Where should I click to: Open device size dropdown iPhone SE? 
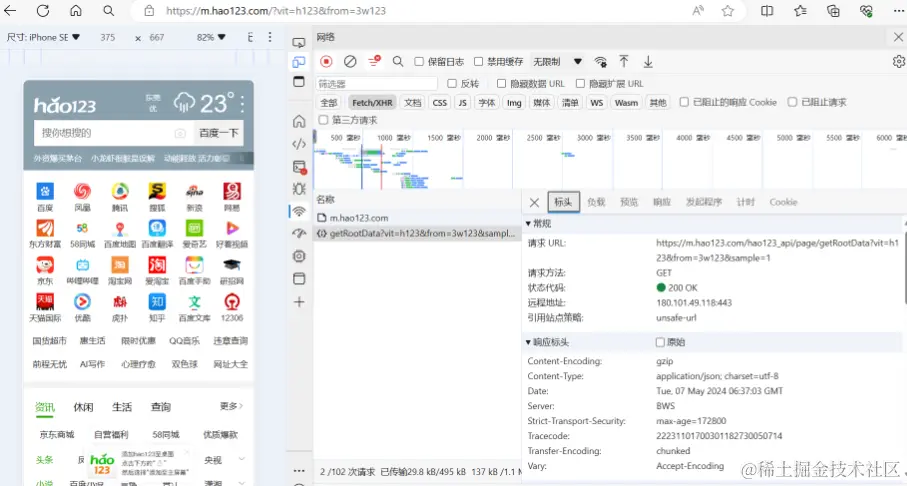click(x=43, y=37)
